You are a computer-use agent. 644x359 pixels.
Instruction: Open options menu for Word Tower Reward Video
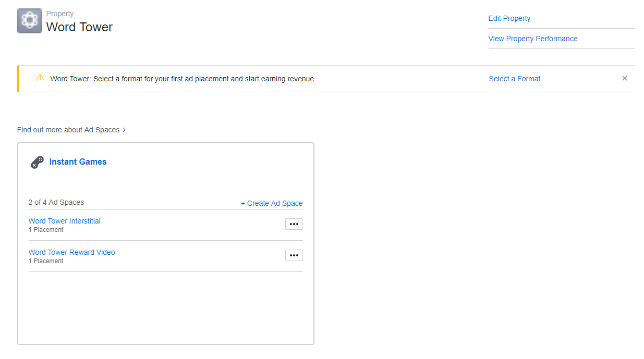point(294,255)
